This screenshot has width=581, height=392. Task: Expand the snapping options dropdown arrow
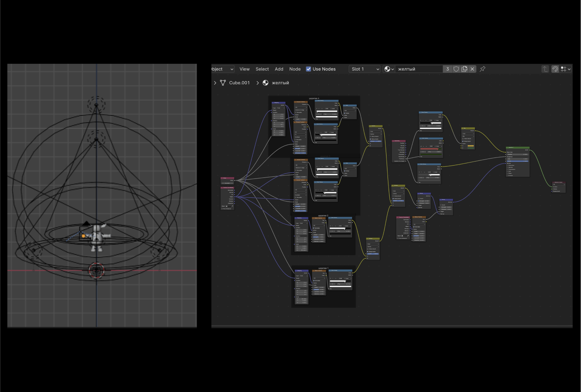coord(569,69)
